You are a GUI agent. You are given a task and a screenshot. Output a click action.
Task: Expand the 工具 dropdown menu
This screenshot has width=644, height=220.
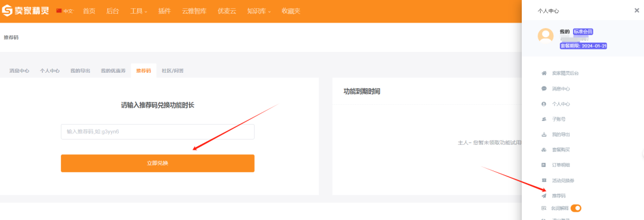[139, 11]
